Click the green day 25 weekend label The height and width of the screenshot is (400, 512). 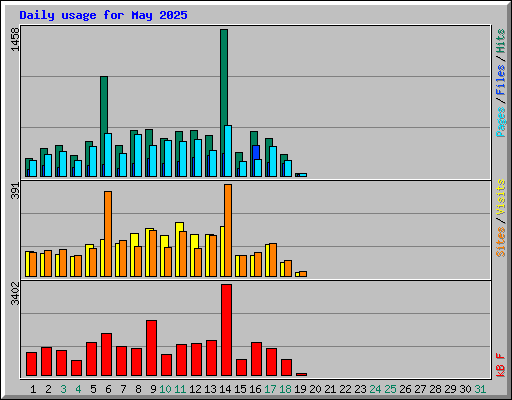pyautogui.click(x=390, y=389)
